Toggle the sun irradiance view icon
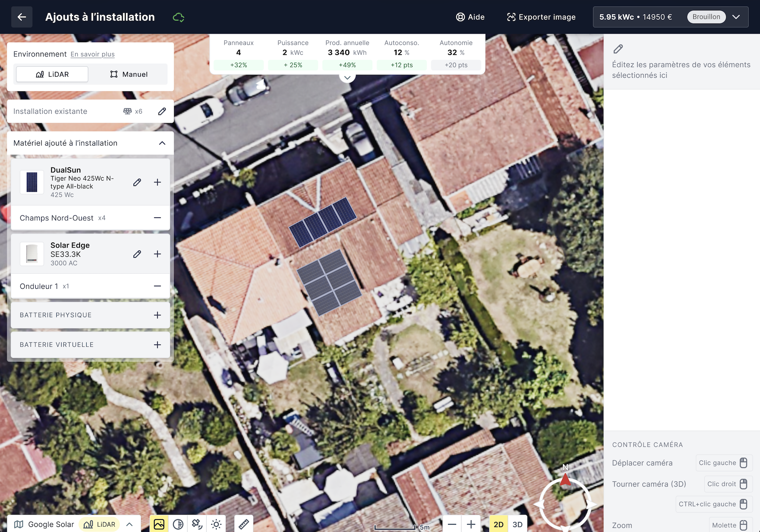This screenshot has height=532, width=760. pyautogui.click(x=216, y=524)
